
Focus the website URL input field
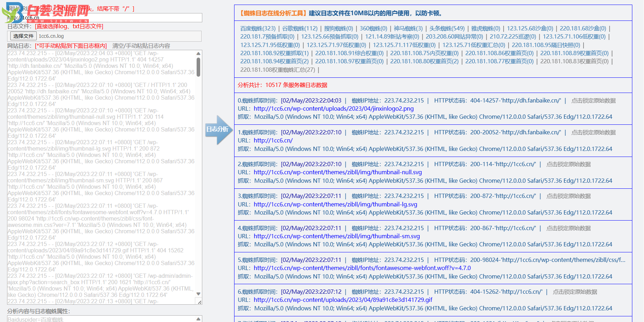click(105, 18)
